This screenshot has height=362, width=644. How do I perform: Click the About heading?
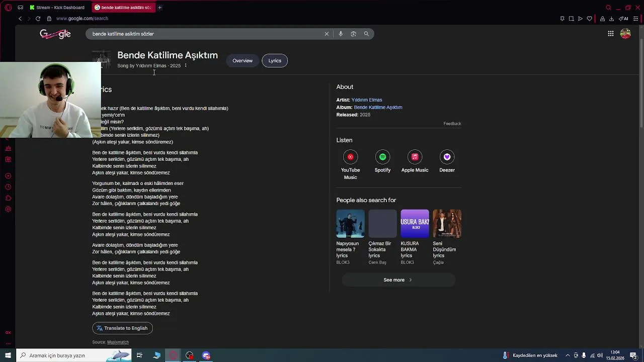pos(345,87)
